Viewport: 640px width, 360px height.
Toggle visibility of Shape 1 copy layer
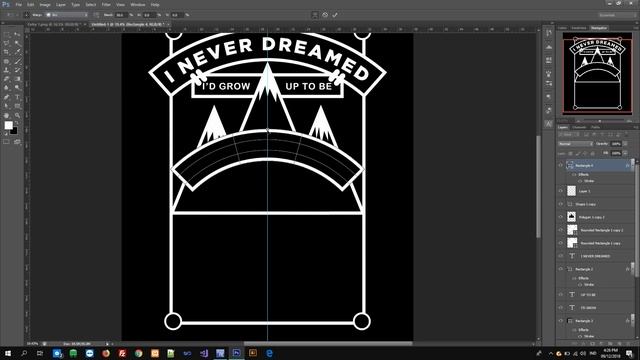560,204
